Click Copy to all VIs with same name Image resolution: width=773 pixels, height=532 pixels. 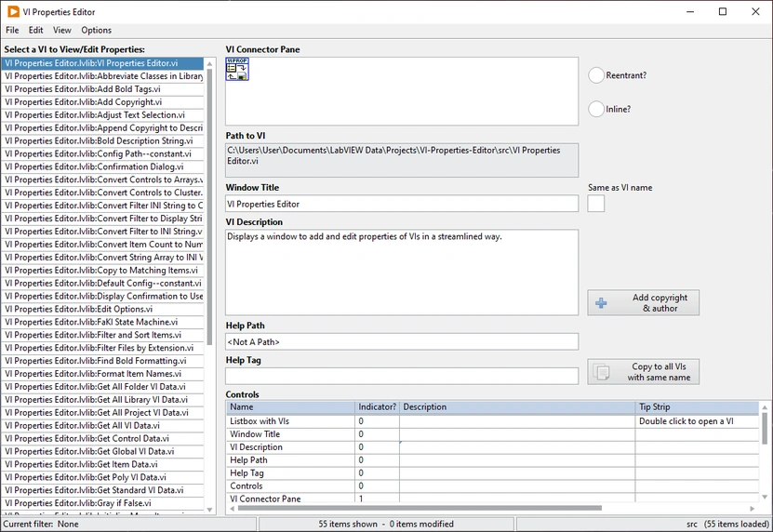pos(643,372)
